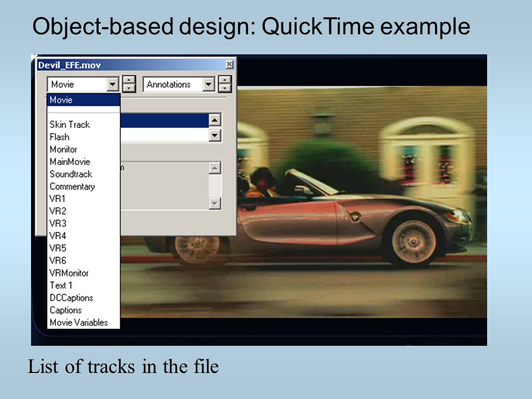Viewport: 532px width, 399px height.
Task: Choose Text 1 track entry
Action: tap(84, 285)
